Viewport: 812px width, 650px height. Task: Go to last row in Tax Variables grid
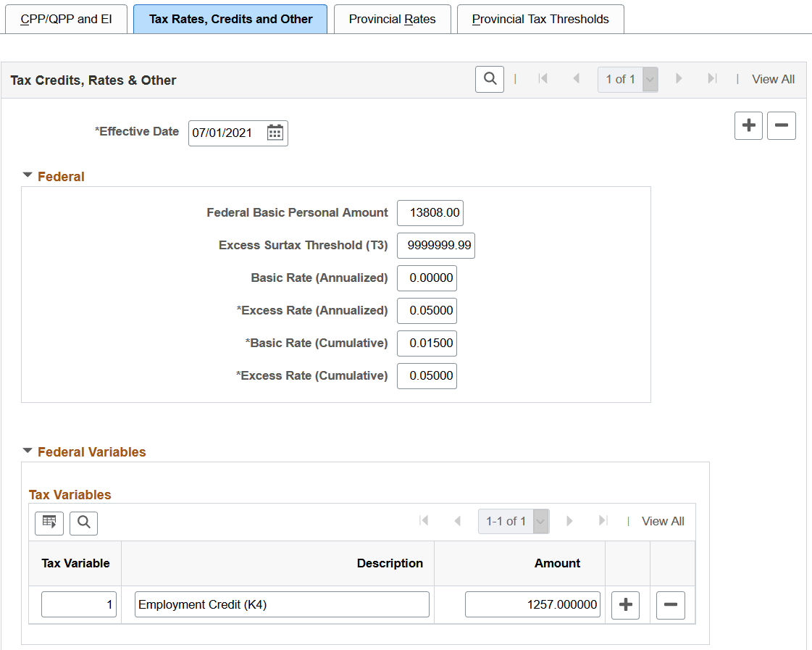(603, 520)
